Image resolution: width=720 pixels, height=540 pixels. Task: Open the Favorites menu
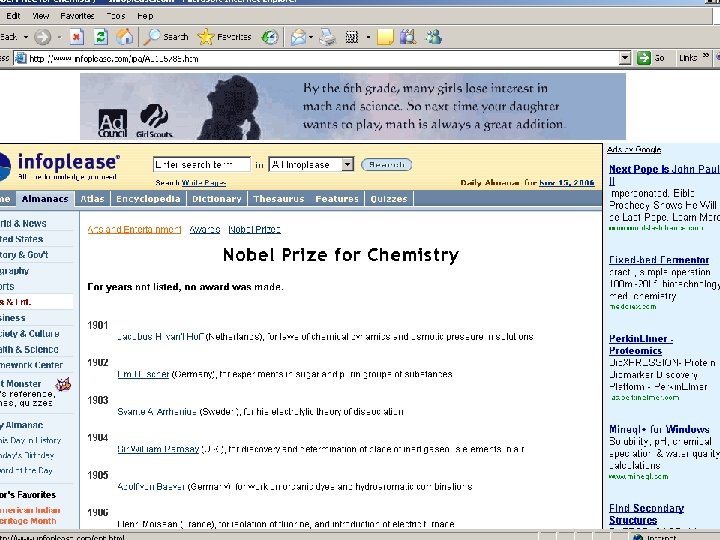coord(77,16)
